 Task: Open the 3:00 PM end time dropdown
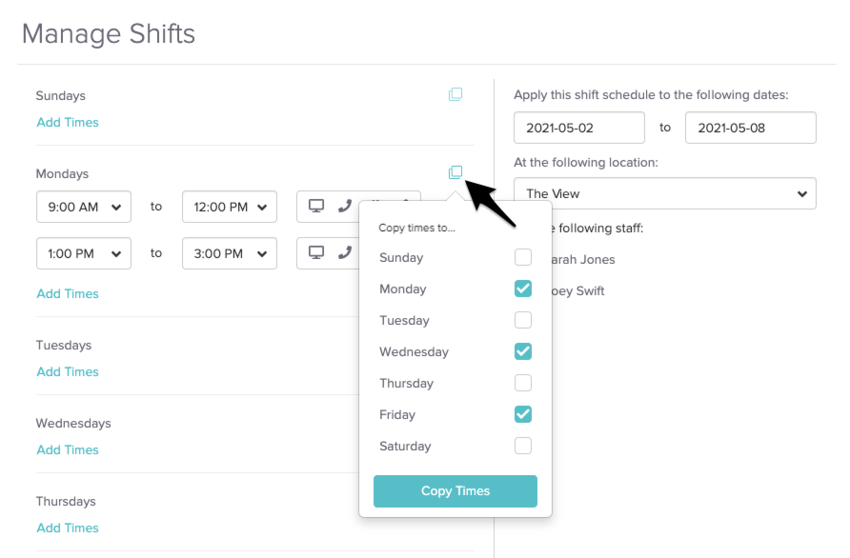(x=229, y=253)
